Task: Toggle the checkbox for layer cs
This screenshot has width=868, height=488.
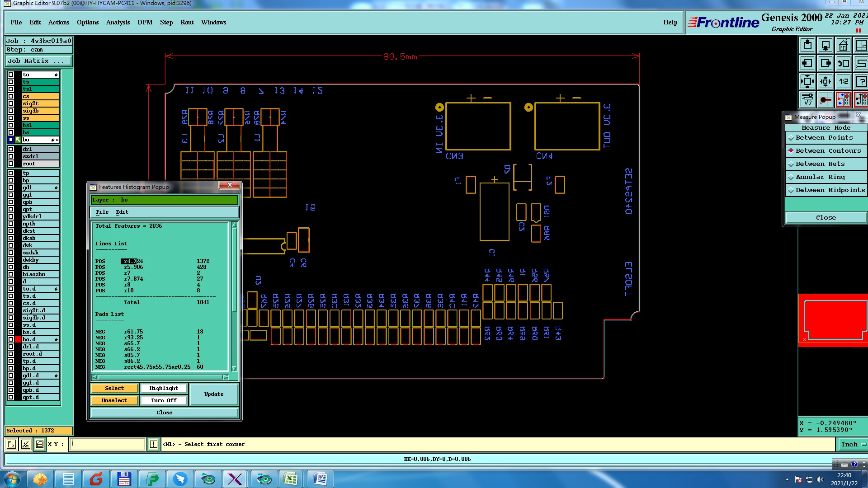Action: coord(11,96)
